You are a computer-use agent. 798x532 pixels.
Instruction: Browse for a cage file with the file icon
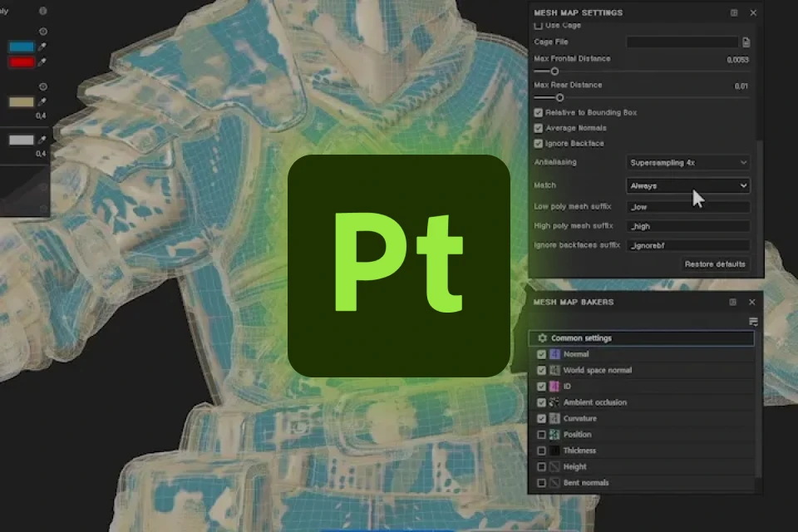(746, 42)
